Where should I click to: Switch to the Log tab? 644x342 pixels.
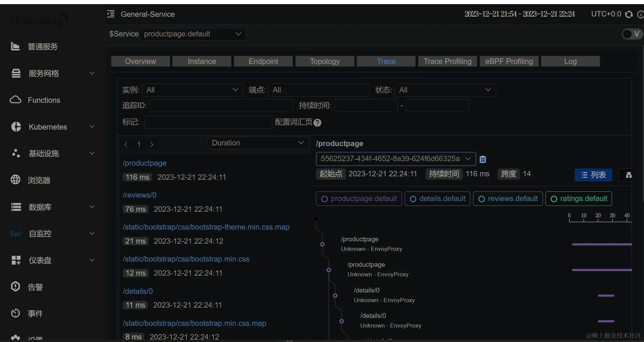(x=570, y=61)
